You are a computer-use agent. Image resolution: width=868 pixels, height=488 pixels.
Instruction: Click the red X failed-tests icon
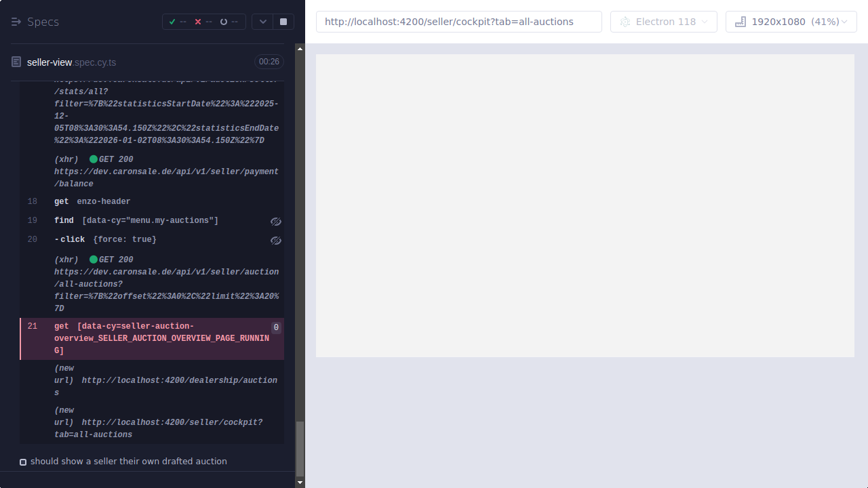tap(197, 21)
